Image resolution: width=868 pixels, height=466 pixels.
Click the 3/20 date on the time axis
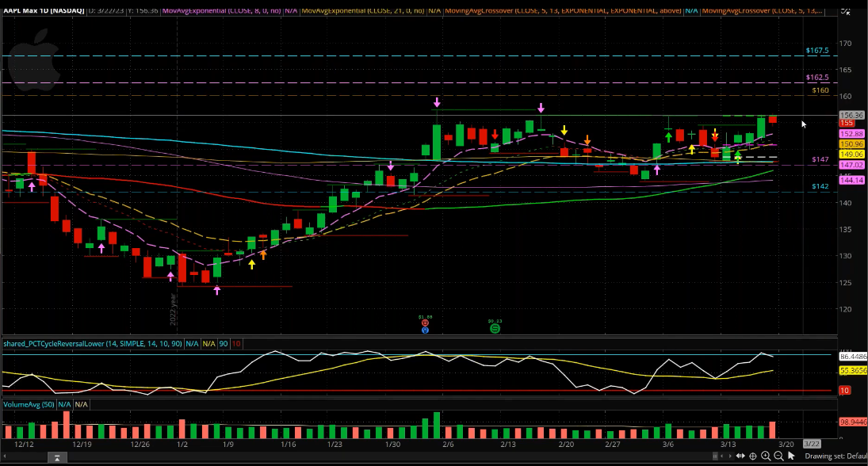(786, 445)
